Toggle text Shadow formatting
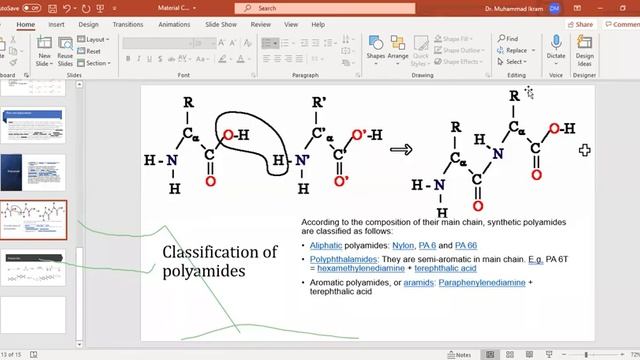The width and height of the screenshot is (640, 360). [x=160, y=59]
